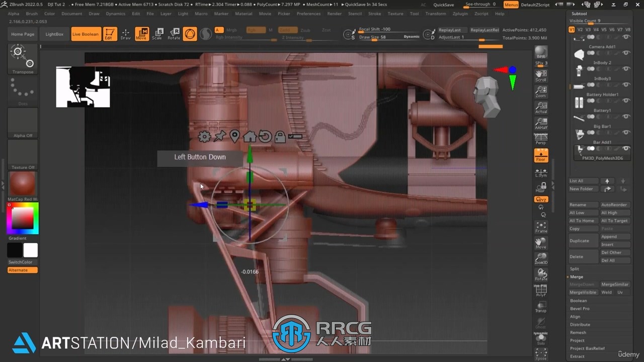Expand the Align section
Image resolution: width=644 pixels, height=362 pixels.
pos(575,317)
